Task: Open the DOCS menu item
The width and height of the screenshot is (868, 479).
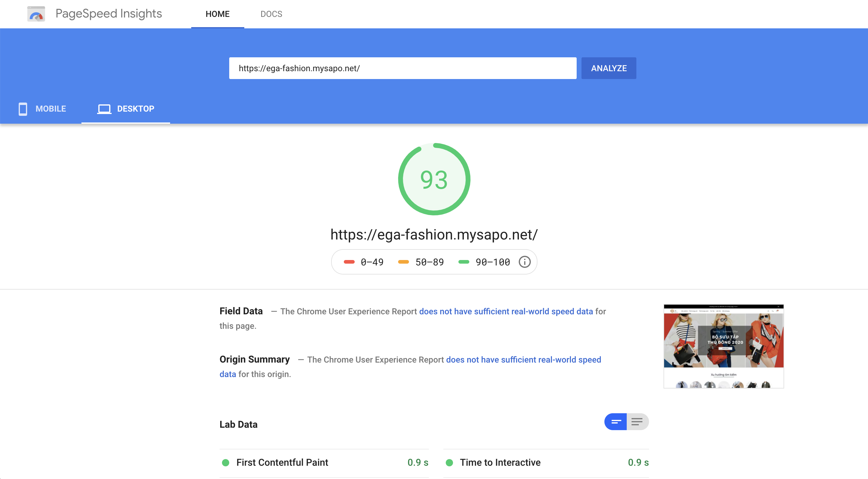Action: pyautogui.click(x=271, y=14)
